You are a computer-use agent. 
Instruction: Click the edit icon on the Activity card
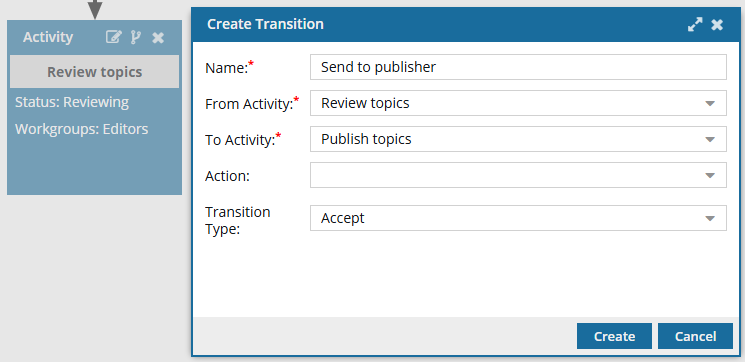point(114,37)
